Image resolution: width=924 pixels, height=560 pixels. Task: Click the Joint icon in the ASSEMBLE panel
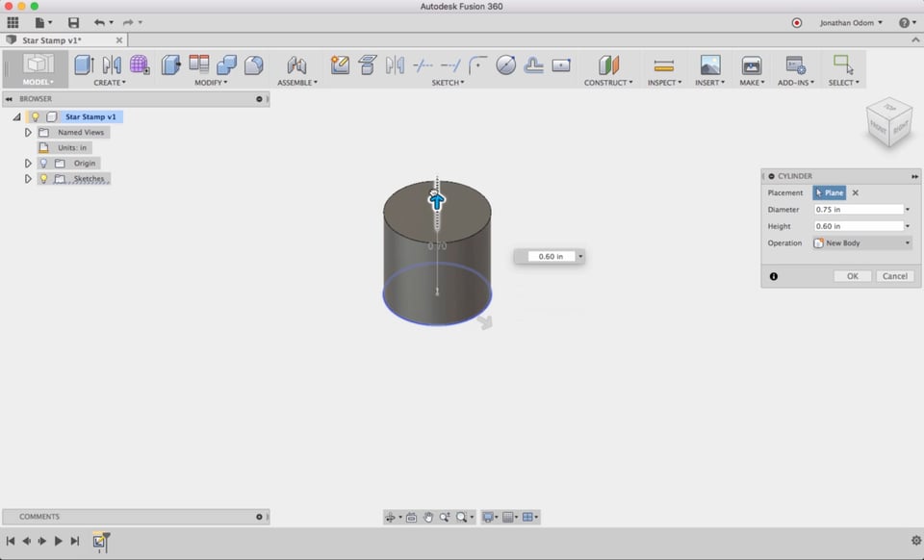[297, 64]
